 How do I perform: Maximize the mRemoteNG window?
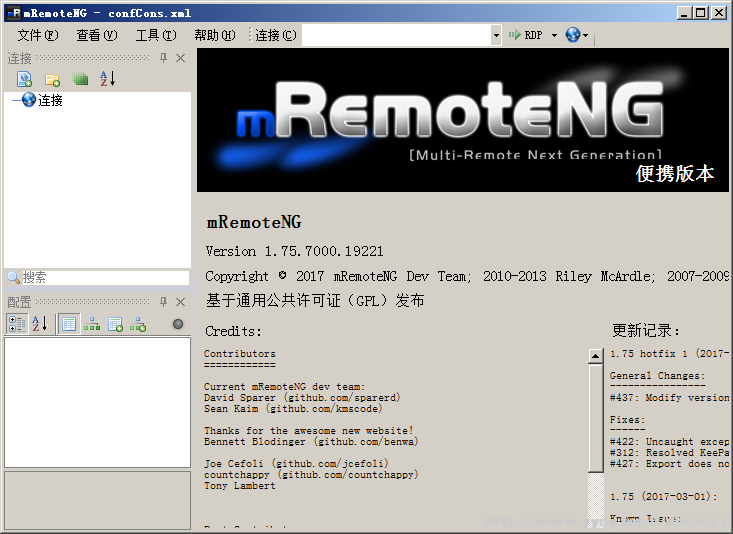701,13
